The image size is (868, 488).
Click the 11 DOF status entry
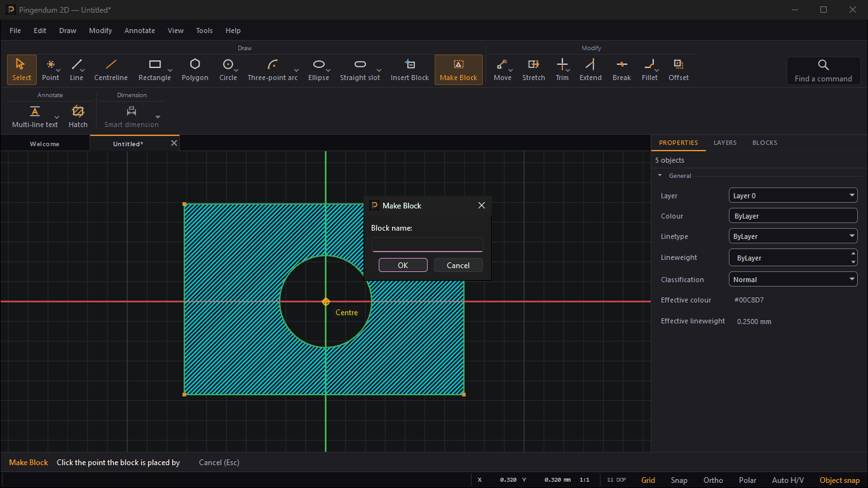(616, 480)
